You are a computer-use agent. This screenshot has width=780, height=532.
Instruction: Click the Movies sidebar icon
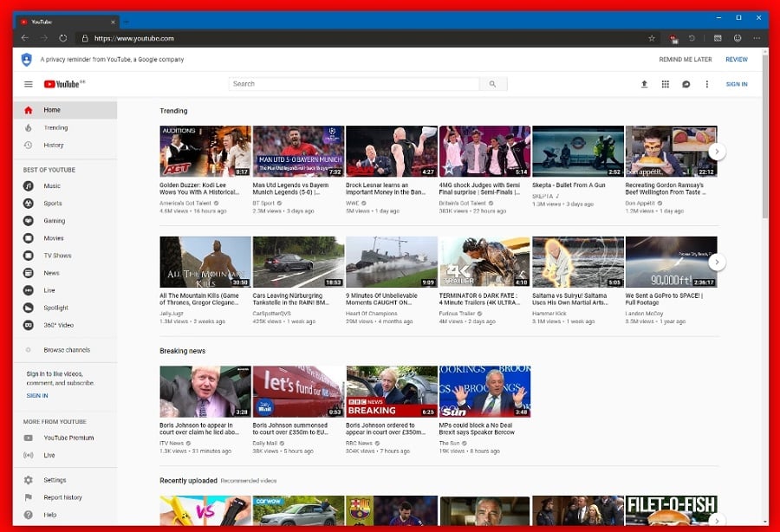click(29, 238)
